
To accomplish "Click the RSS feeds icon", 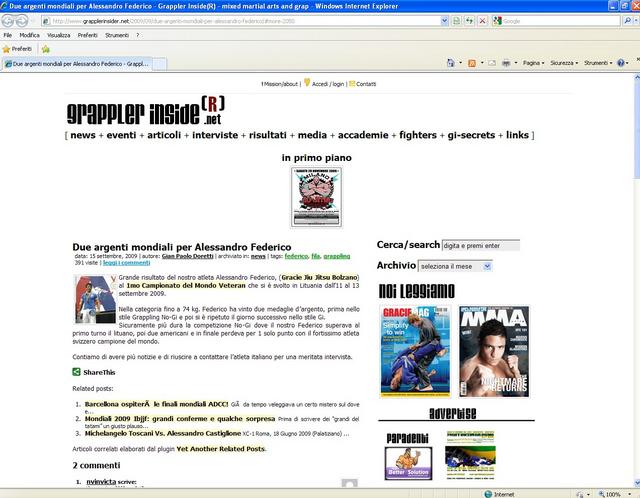I will pos(472,62).
